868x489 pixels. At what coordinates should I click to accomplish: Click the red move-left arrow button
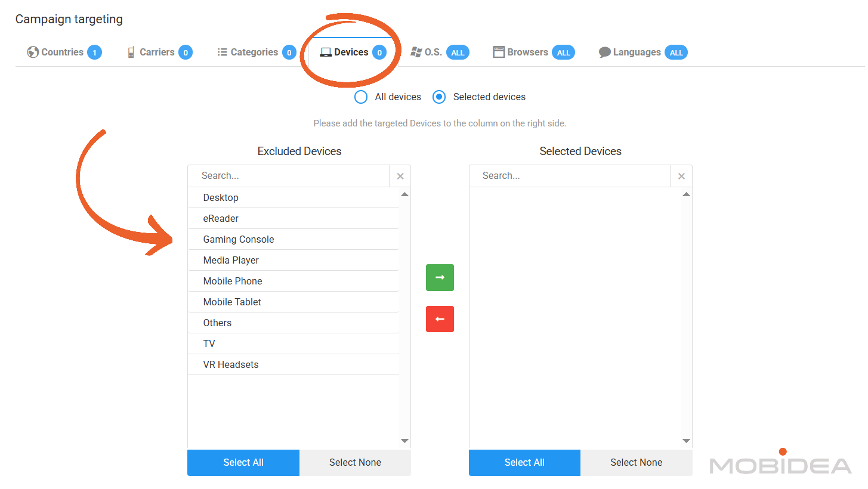click(x=440, y=319)
